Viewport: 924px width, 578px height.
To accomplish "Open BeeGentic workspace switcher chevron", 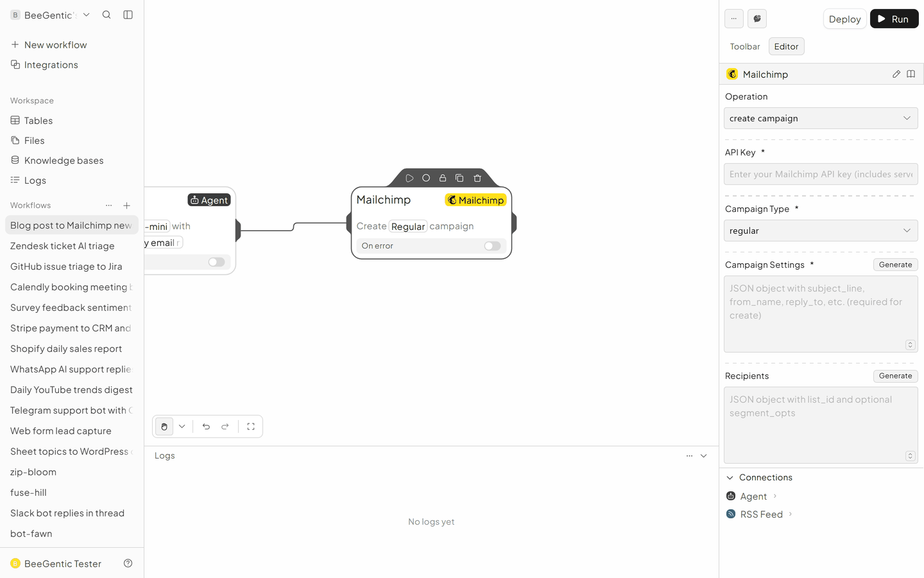I will tap(87, 15).
